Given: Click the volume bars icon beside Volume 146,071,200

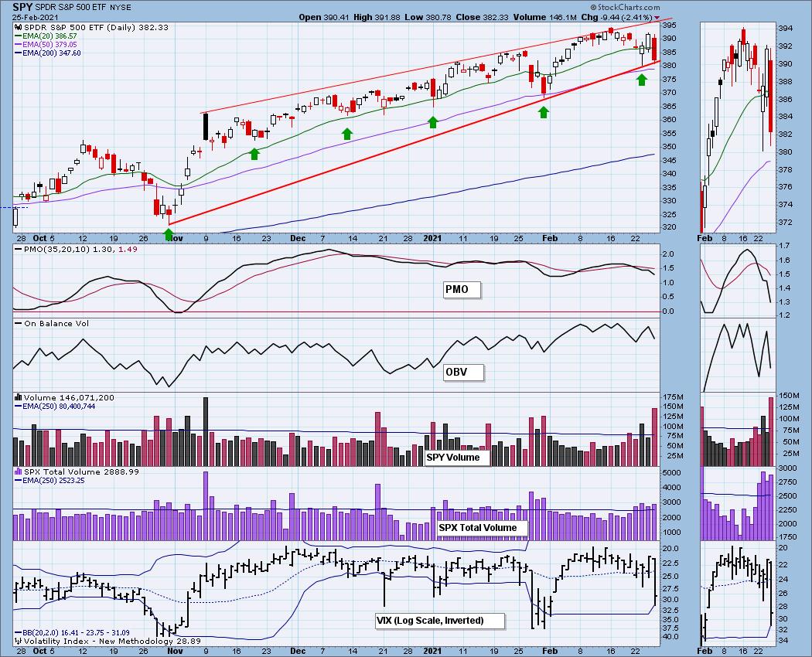Looking at the screenshot, I should pos(18,397).
